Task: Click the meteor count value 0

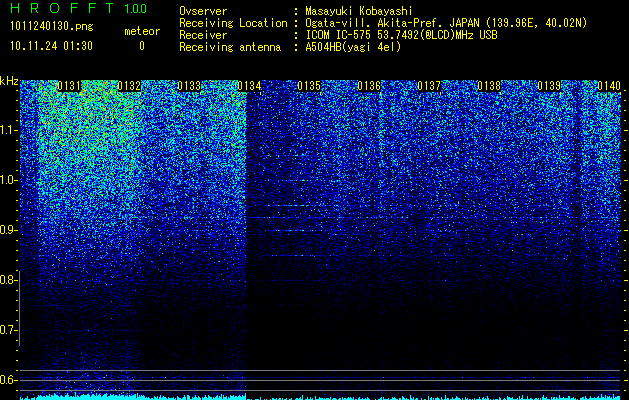Action: [x=142, y=46]
